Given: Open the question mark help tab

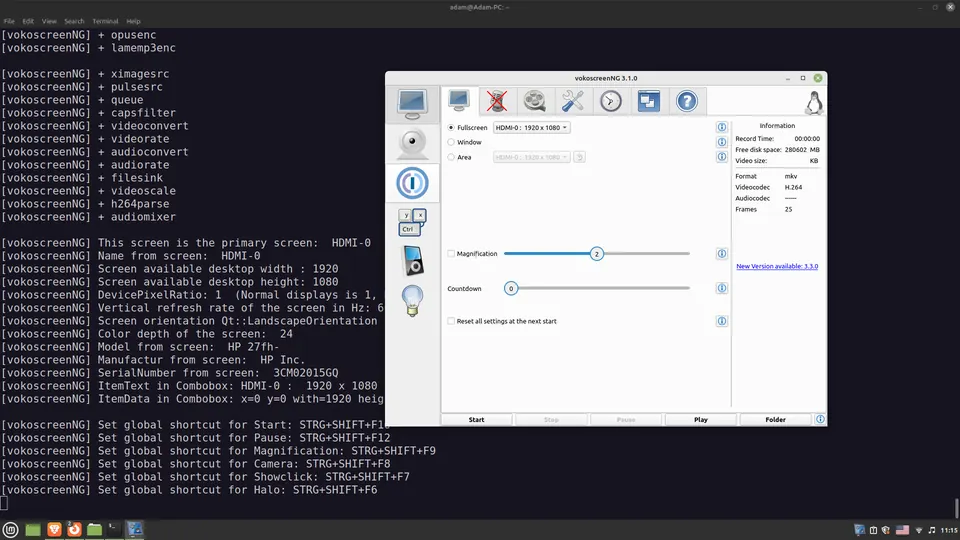Looking at the screenshot, I should [x=686, y=101].
